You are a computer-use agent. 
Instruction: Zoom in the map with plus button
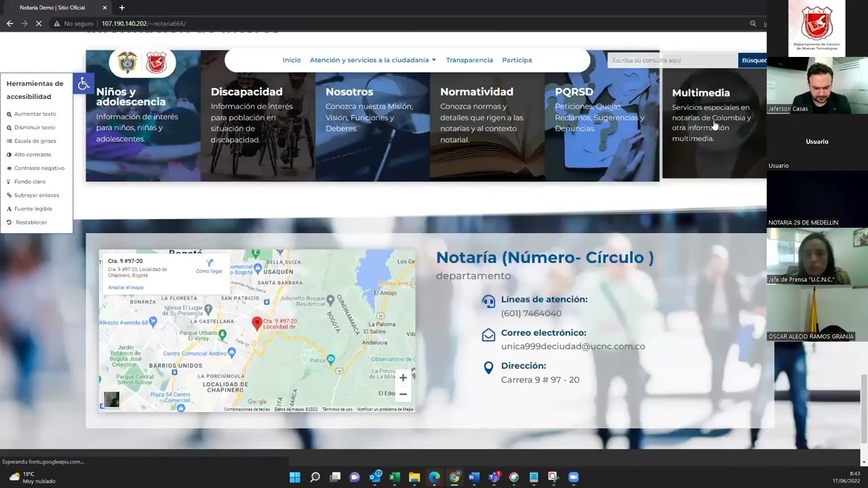tap(403, 378)
